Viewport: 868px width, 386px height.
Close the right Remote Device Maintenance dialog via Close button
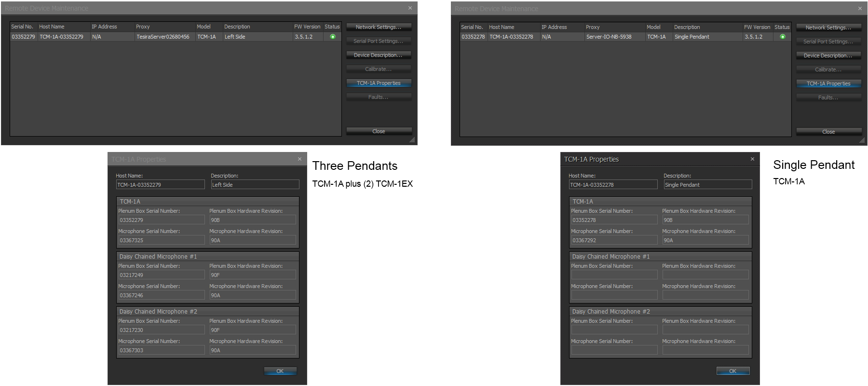click(828, 132)
